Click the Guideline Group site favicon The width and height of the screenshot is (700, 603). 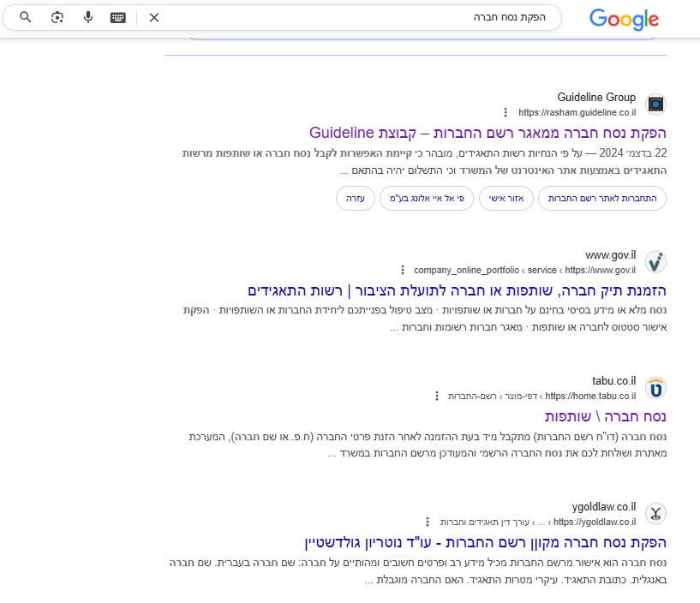[x=655, y=104]
